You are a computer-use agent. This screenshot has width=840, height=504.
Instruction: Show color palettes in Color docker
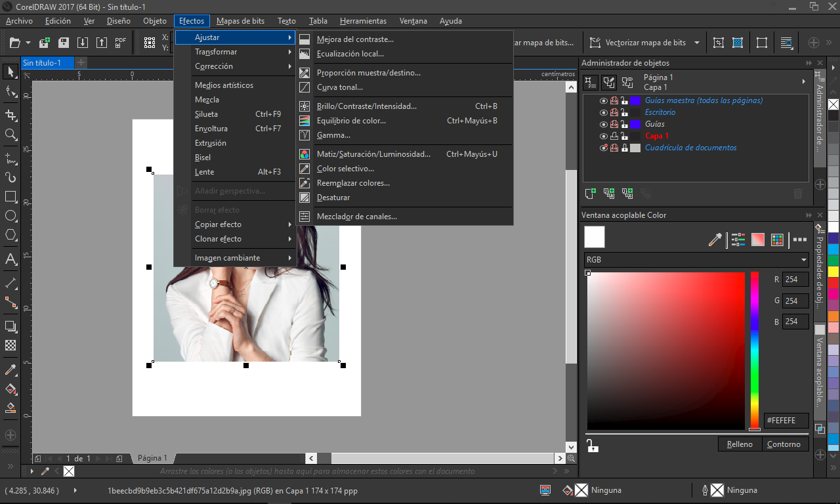[777, 240]
